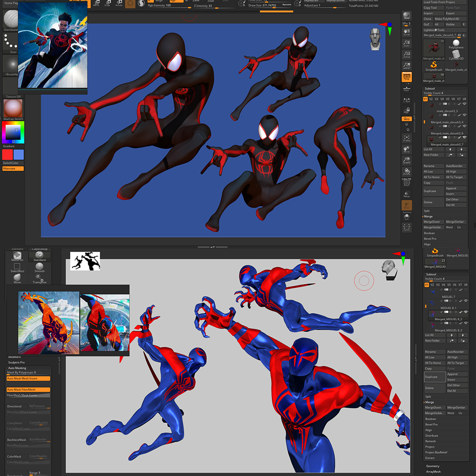Click the Xpose icon in top window
The width and height of the screenshot is (476, 476).
[406, 227]
